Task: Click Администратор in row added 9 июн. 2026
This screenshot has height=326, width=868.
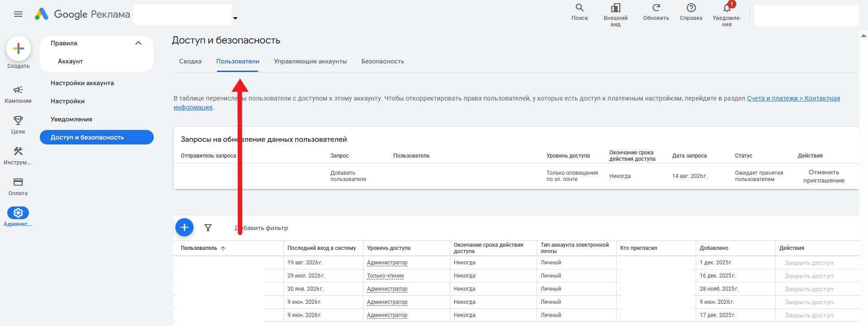Action: click(387, 302)
